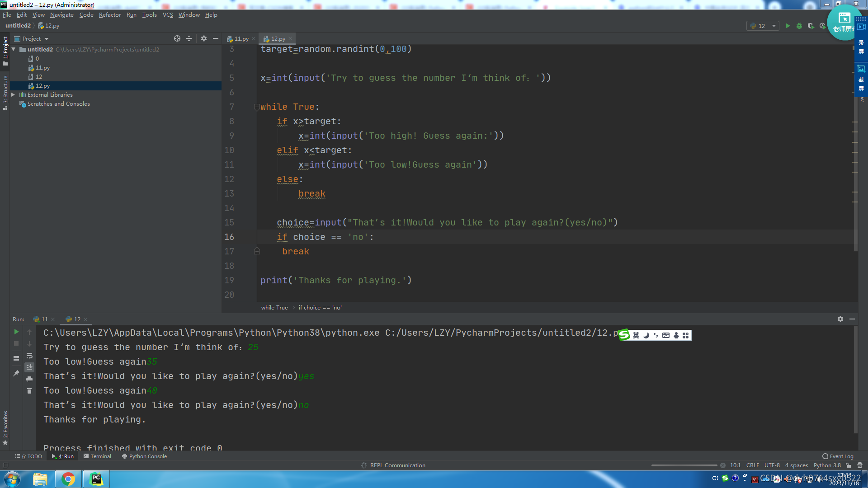Select the 11.py tab in editor
Viewport: 868px width, 488px height.
coord(241,39)
